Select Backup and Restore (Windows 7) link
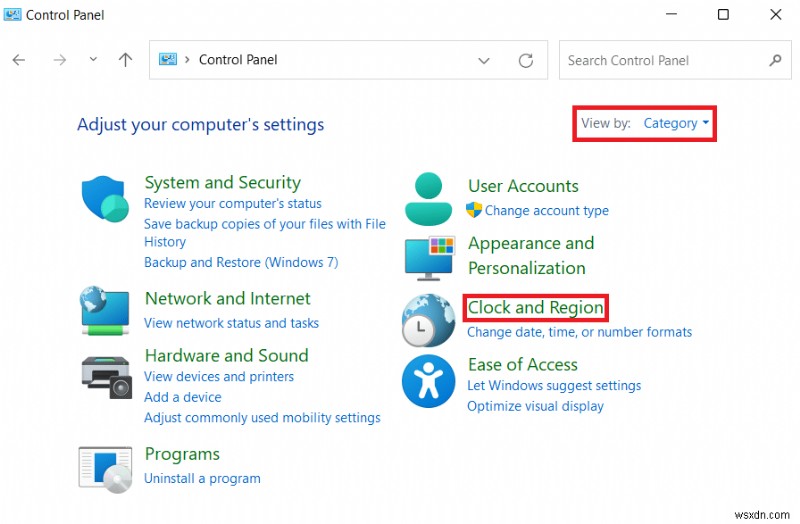Screen dimensions: 800x524 coord(241,262)
